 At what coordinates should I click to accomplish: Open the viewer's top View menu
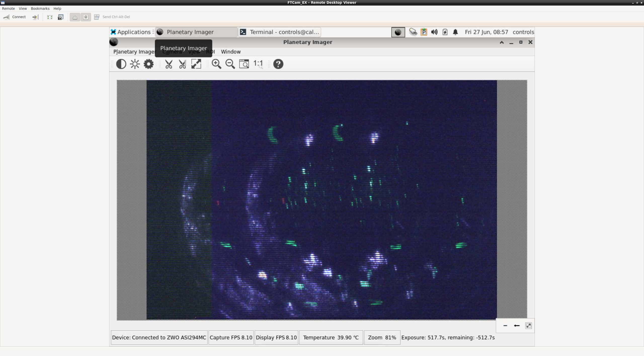23,9
